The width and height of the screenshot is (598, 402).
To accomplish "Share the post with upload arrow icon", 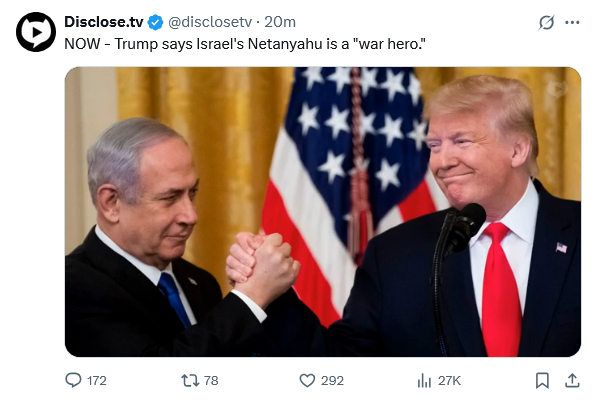I will click(572, 380).
